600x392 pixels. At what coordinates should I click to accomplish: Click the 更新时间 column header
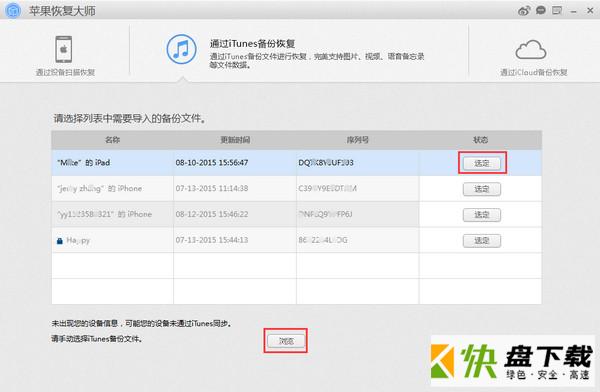235,140
